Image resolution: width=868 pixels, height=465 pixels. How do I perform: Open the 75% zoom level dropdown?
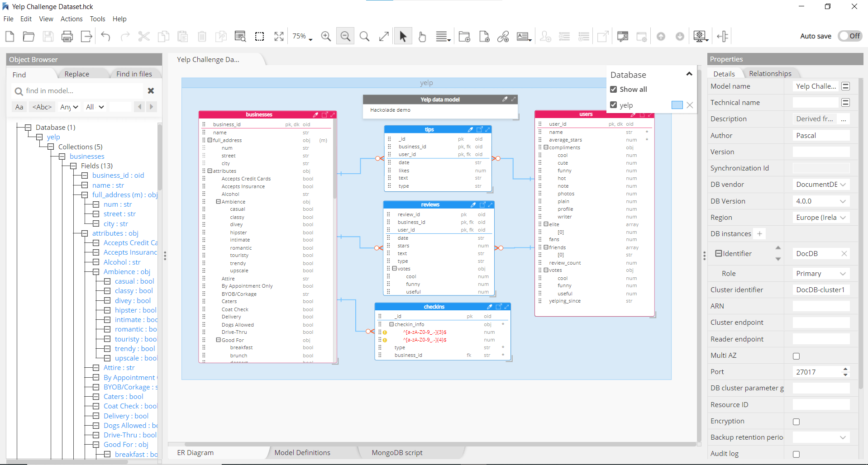[302, 36]
